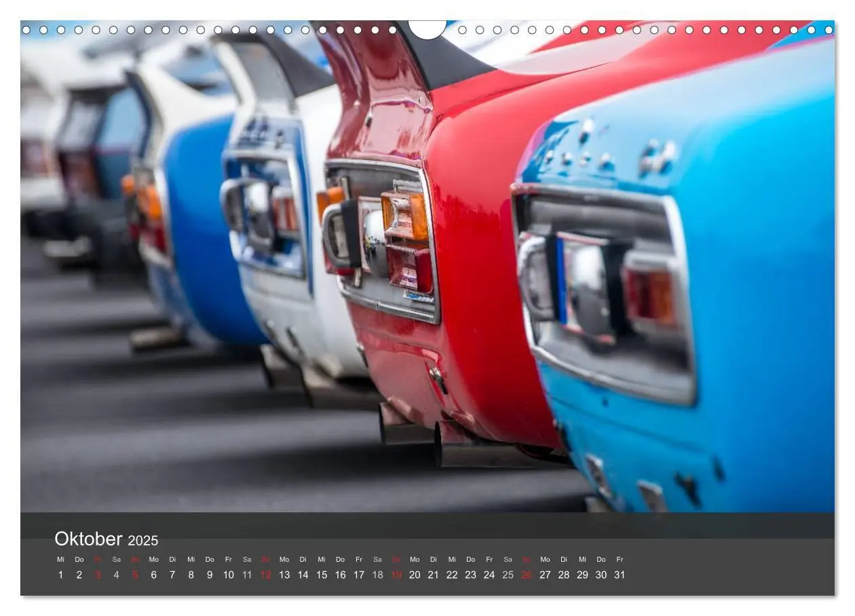
Task: Select day 2 in the calendar strip
Action: [79, 575]
